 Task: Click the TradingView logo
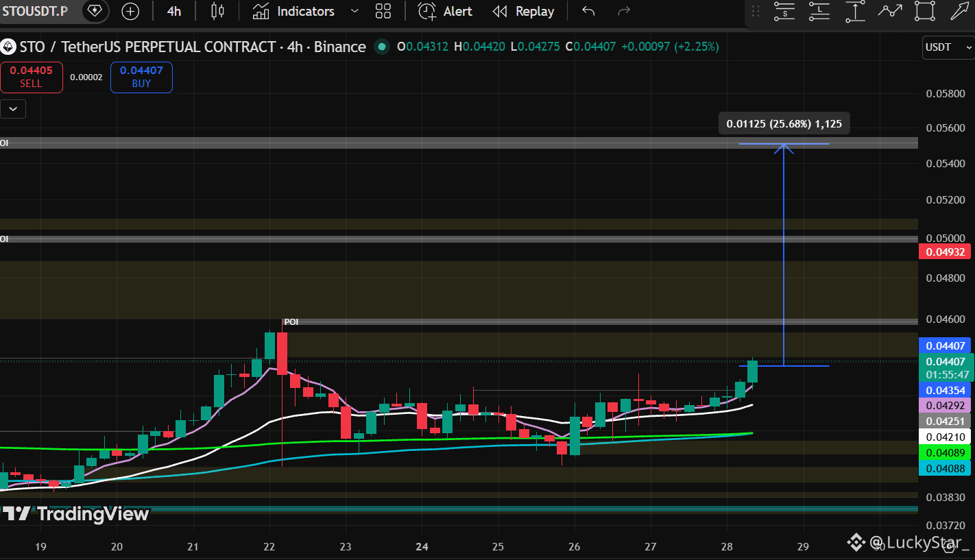[75, 514]
